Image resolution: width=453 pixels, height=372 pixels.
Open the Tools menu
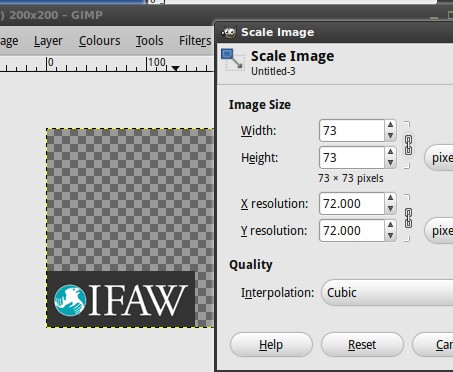149,41
